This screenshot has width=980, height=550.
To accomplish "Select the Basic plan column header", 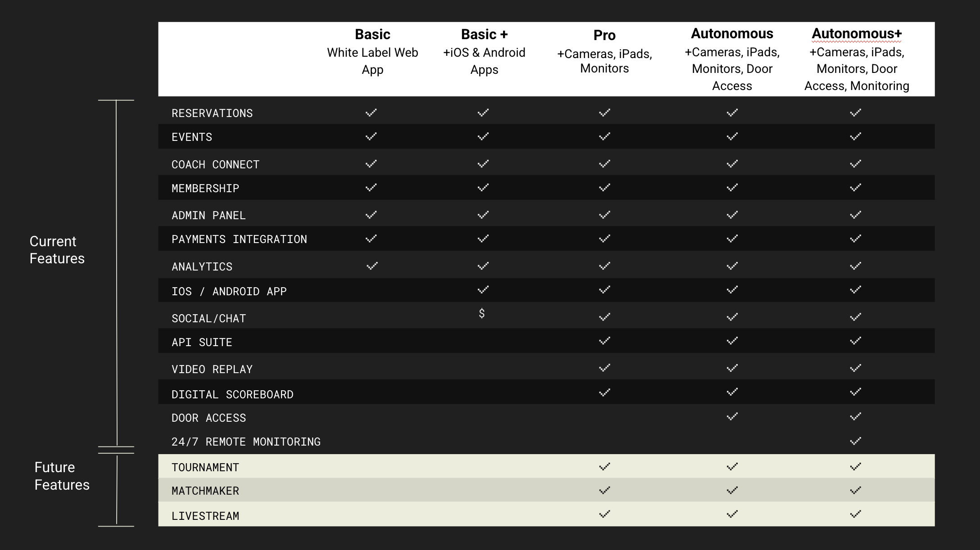I will pos(372,35).
